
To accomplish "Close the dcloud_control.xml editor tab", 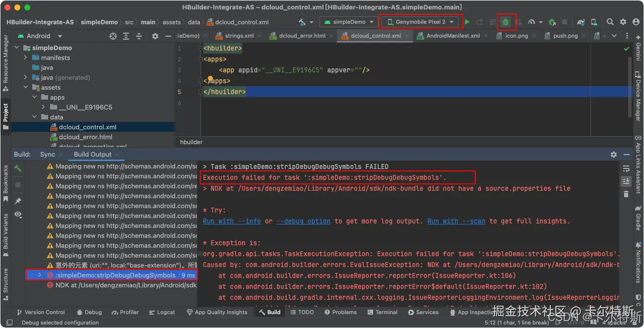I will pos(407,36).
